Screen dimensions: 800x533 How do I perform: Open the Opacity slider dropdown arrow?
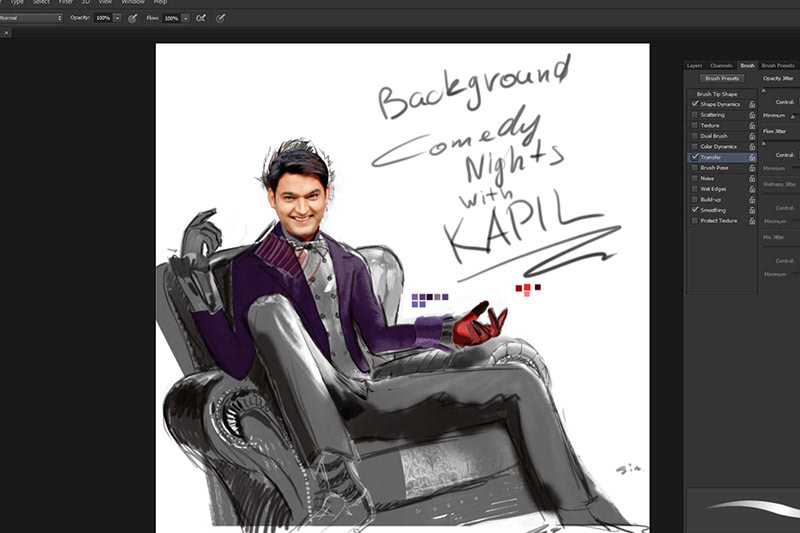(x=117, y=18)
